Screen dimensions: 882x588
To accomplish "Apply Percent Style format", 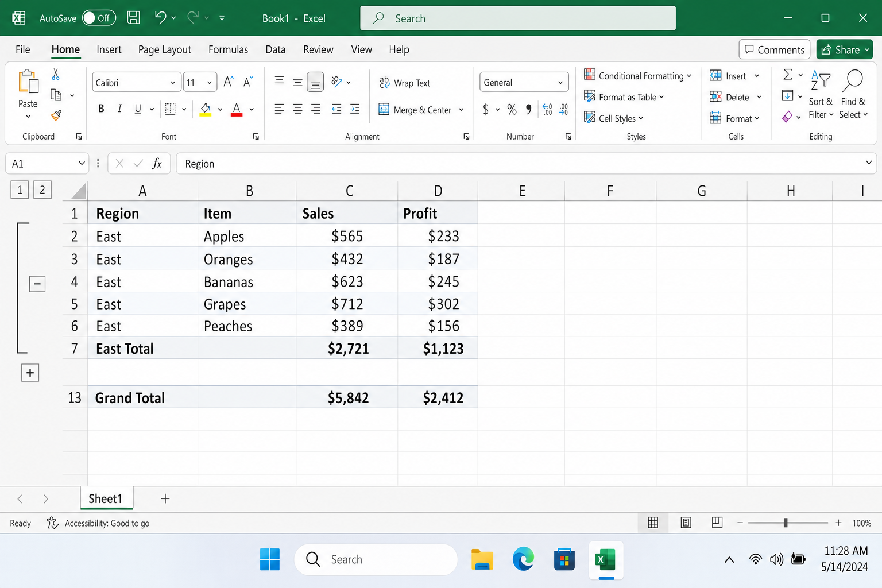I will [512, 109].
